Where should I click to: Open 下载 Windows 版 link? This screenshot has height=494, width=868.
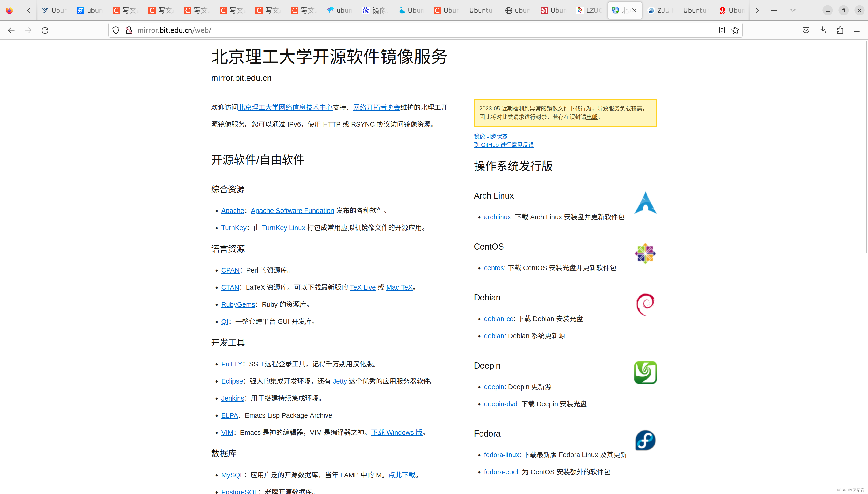397,433
